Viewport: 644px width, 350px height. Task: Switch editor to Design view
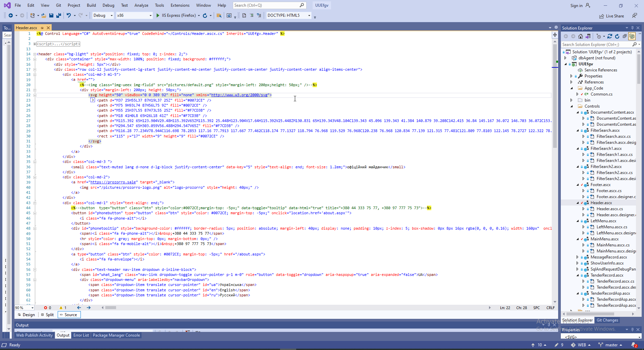[26, 315]
